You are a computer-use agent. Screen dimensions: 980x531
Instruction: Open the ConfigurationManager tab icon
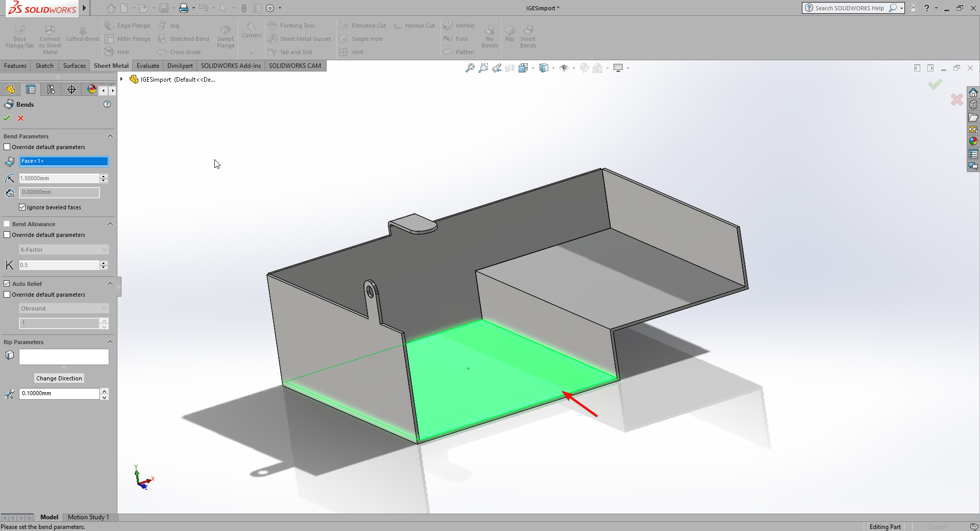(51, 90)
